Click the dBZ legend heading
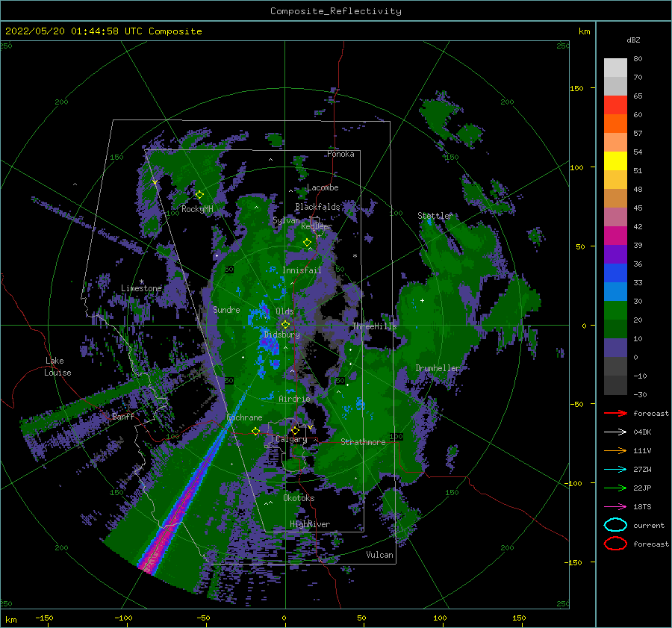672x628 pixels. click(633, 40)
